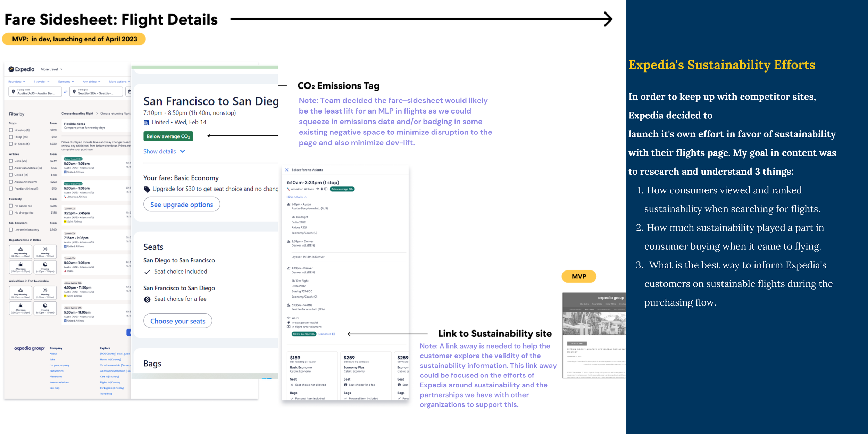The image size is (868, 434).
Task: Open the 1 traveler dropdown
Action: pos(42,82)
